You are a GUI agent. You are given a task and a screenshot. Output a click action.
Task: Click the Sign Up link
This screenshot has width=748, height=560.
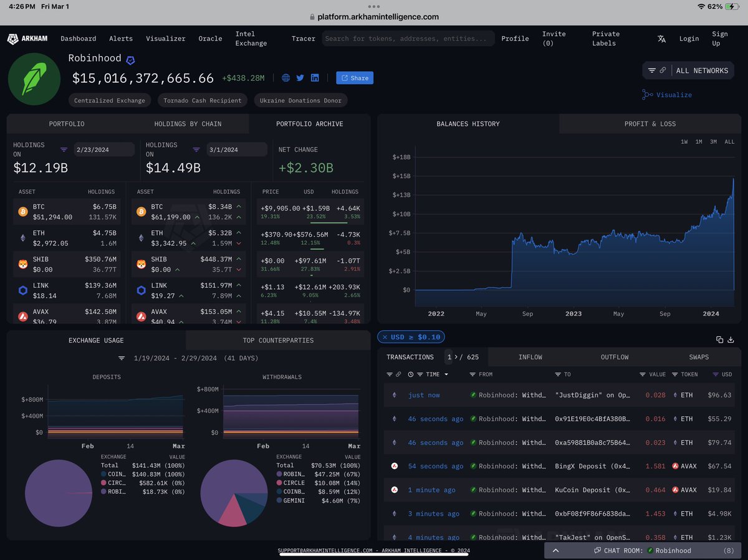coord(720,39)
